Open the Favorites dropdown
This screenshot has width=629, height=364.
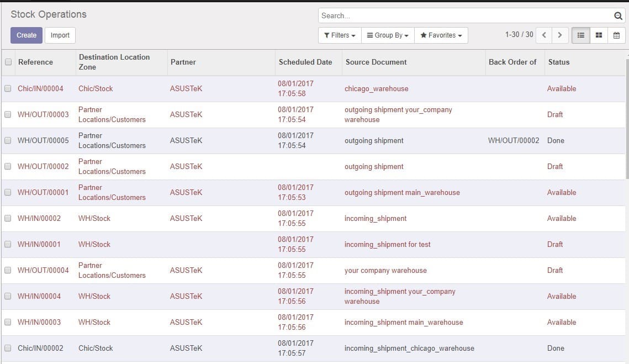click(x=441, y=35)
